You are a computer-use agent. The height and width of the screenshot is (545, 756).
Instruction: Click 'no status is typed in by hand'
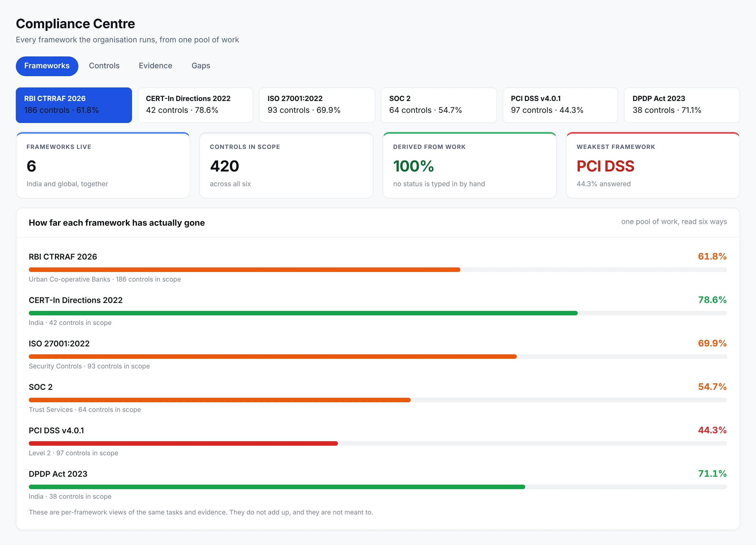click(439, 184)
